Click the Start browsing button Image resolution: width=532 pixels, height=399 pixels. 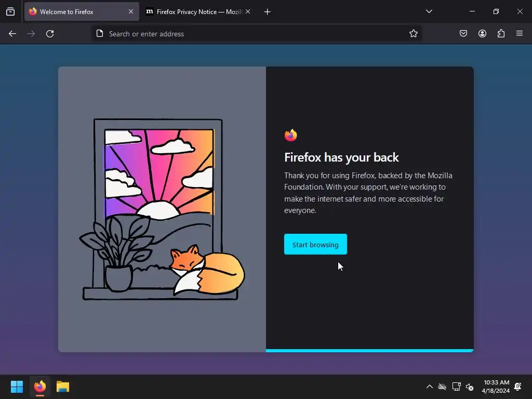tap(315, 244)
